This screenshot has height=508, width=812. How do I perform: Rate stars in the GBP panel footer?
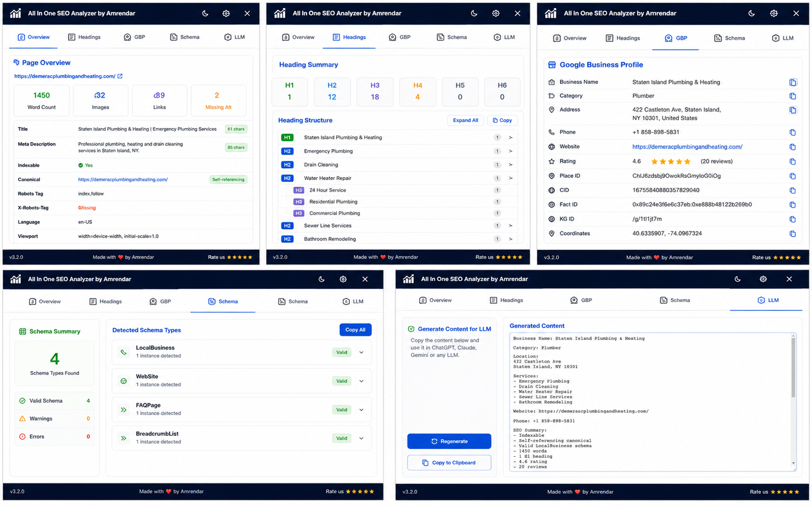[787, 258]
